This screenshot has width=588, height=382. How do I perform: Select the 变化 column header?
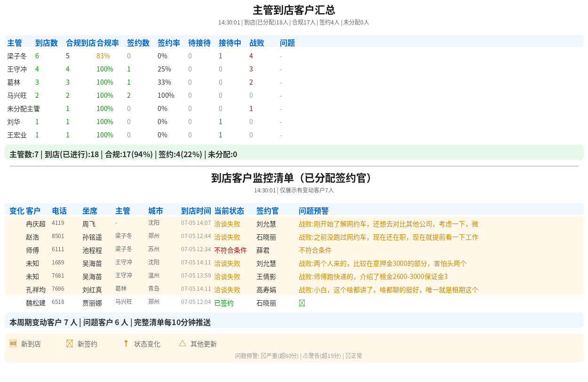click(x=17, y=211)
